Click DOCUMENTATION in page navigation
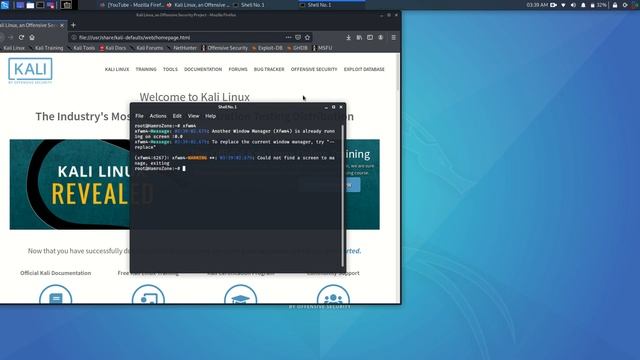 pos(203,69)
